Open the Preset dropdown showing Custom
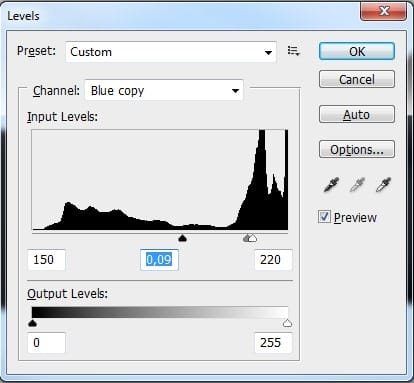 (x=171, y=52)
